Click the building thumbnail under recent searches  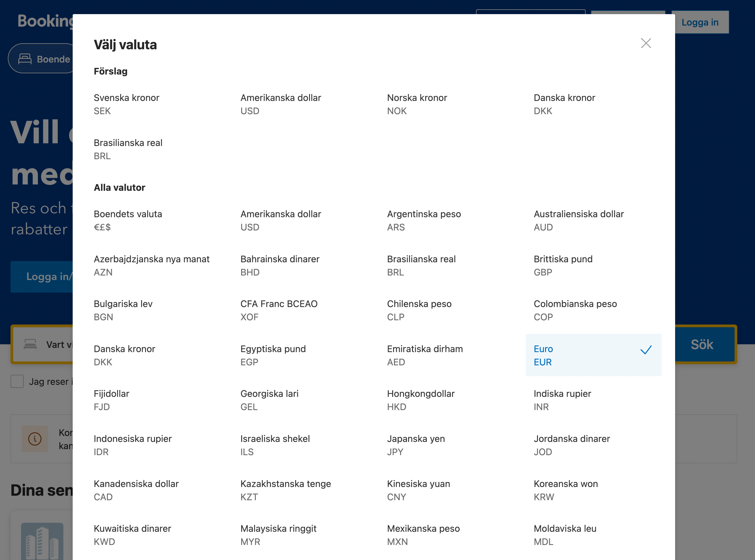point(42,541)
